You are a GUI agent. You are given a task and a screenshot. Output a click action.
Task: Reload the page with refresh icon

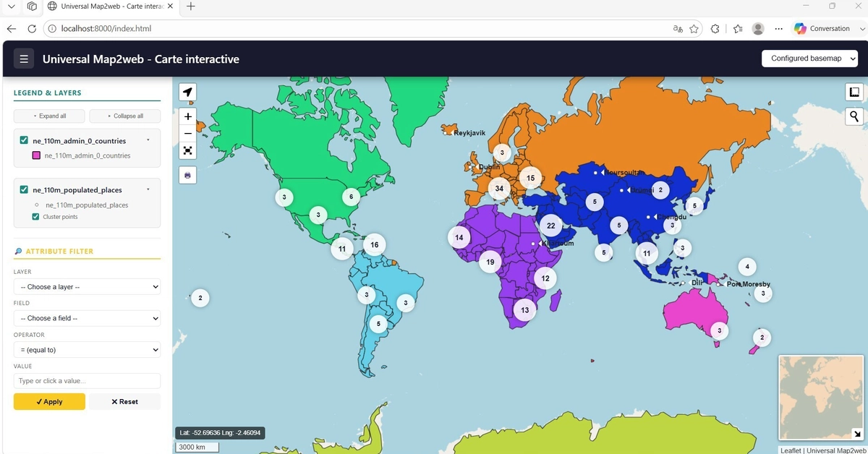point(32,29)
